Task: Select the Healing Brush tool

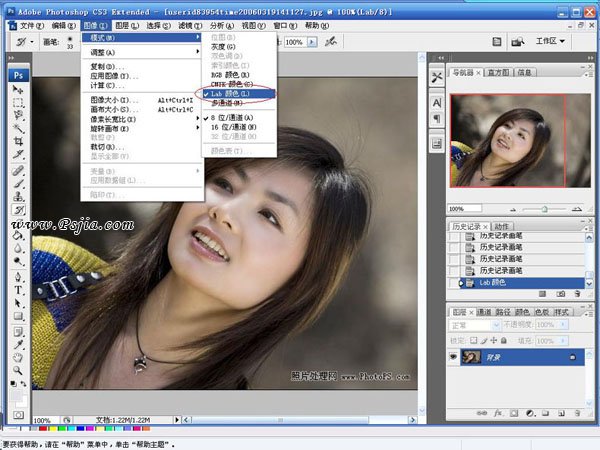Action: click(x=18, y=170)
